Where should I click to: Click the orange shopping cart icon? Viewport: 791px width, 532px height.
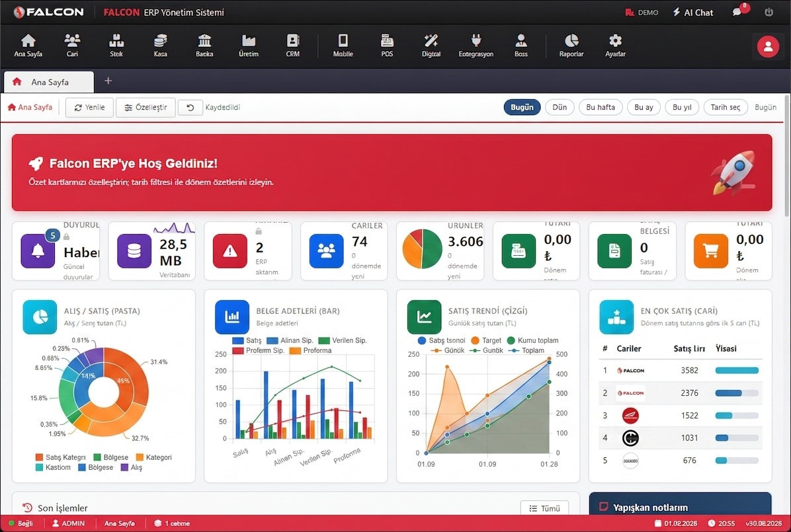point(711,250)
